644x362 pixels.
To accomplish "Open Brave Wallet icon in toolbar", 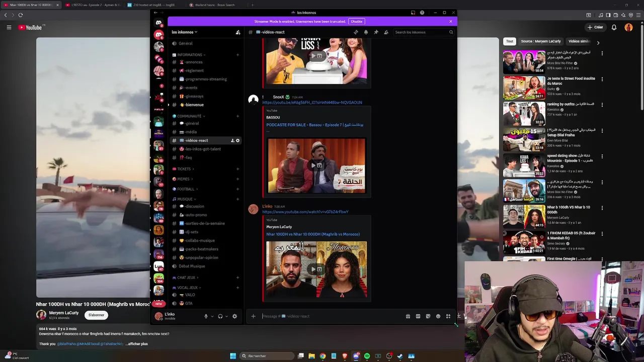I will (x=615, y=15).
